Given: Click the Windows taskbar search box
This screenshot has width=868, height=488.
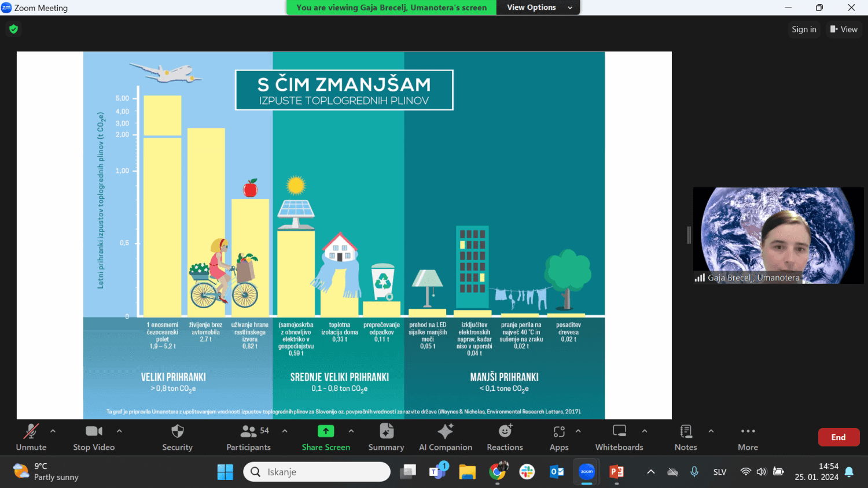Looking at the screenshot, I should pos(317,472).
